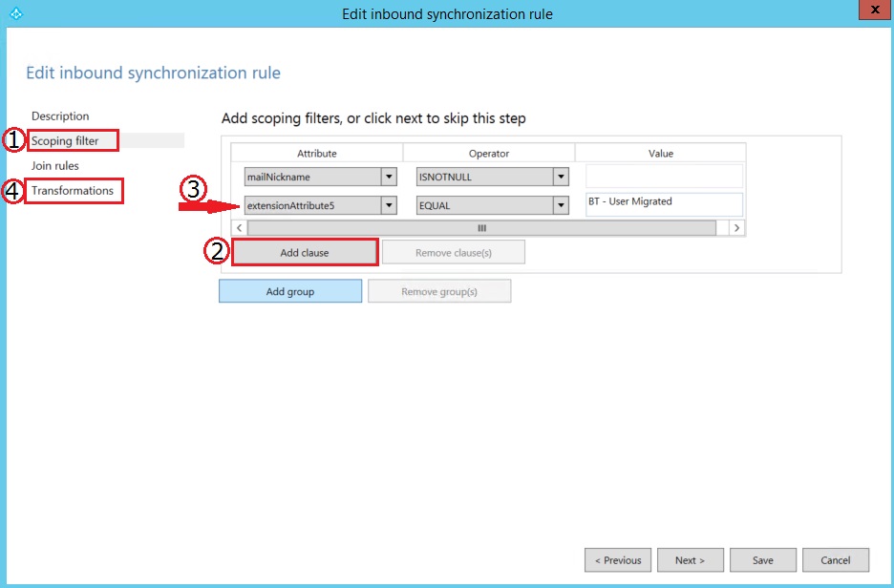
Task: Open the Description section
Action: (60, 116)
